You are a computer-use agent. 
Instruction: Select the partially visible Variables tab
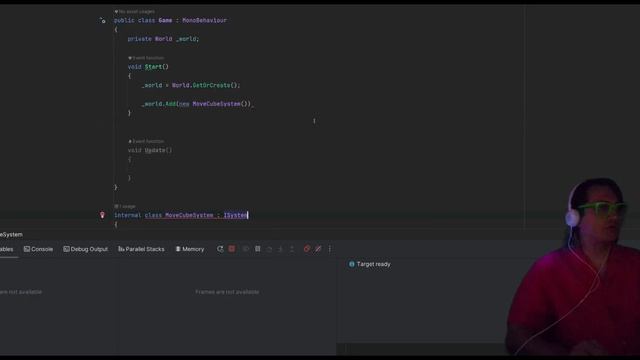[x=7, y=249]
